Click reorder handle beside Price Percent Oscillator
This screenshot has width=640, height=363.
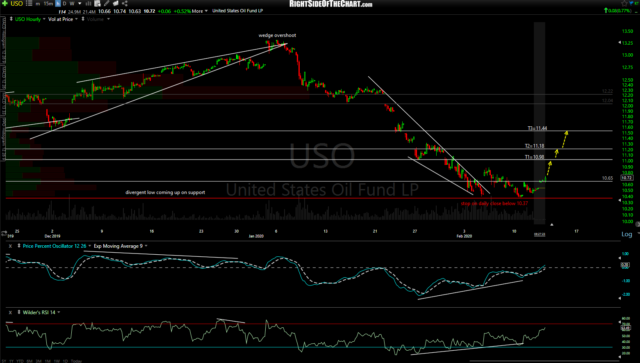tap(19, 246)
